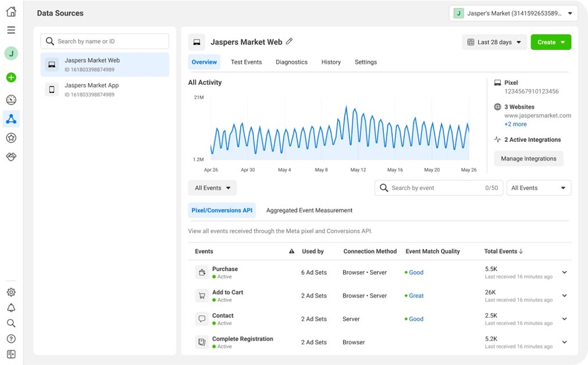Screen dimensions: 588x365
Task: Open the Diagnostics tab
Action: click(x=291, y=62)
